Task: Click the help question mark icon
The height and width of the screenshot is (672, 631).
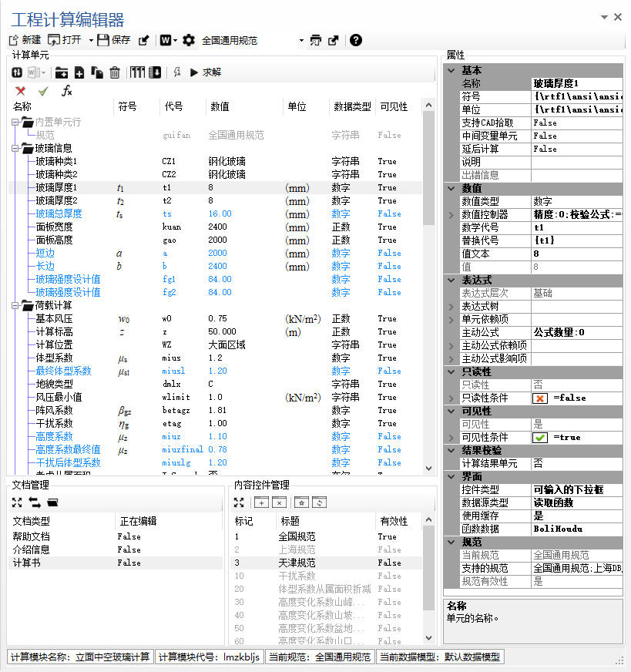Action: click(355, 40)
